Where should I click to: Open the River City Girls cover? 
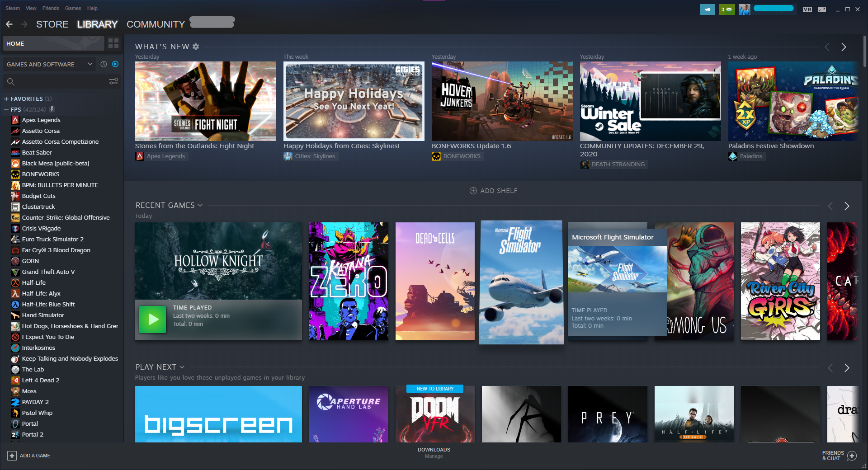click(x=780, y=281)
